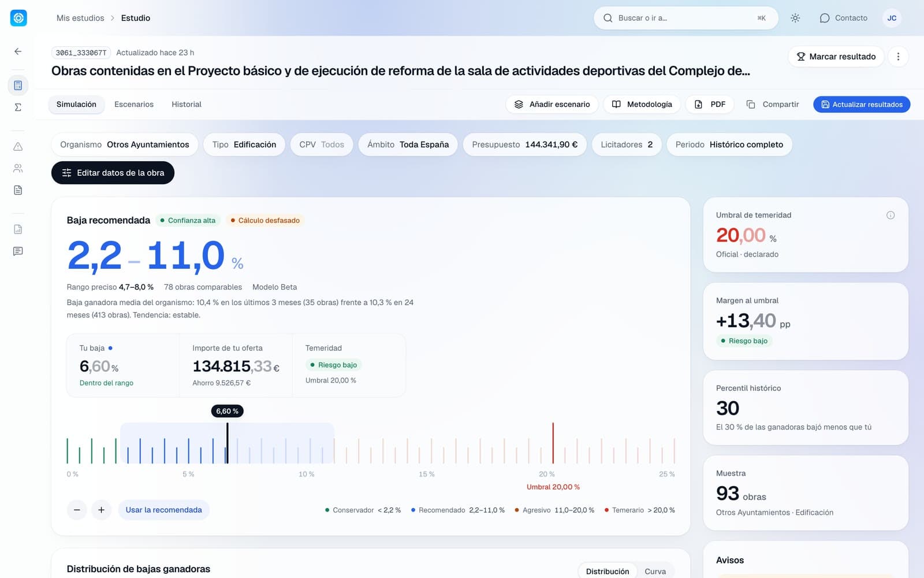Open the JC user avatar menu
Screen dimensions: 924x578
[892, 18]
